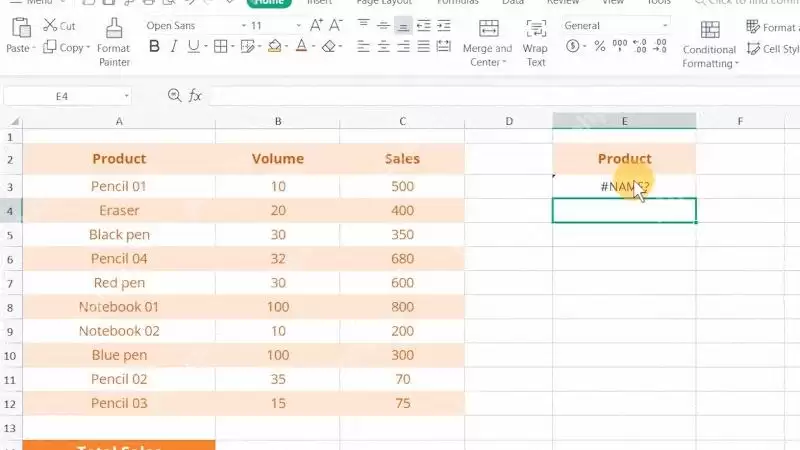Toggle Bold formatting
The width and height of the screenshot is (800, 450).
pyautogui.click(x=154, y=46)
